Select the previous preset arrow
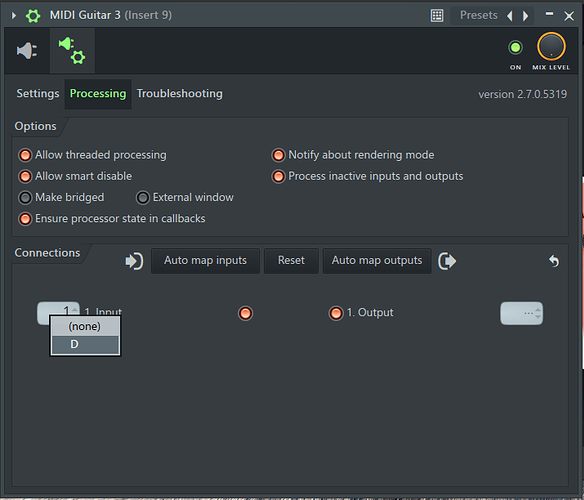Image resolution: width=584 pixels, height=500 pixels. (510, 16)
